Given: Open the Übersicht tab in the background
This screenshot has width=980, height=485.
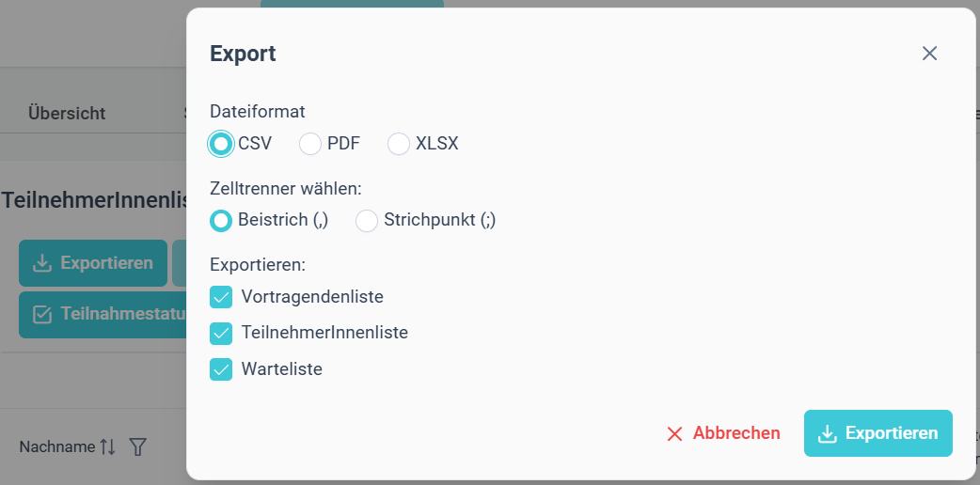Looking at the screenshot, I should coord(67,113).
